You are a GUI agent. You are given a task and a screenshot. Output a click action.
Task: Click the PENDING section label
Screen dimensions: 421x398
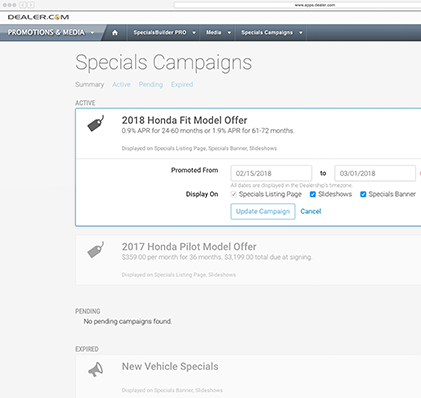pos(87,311)
